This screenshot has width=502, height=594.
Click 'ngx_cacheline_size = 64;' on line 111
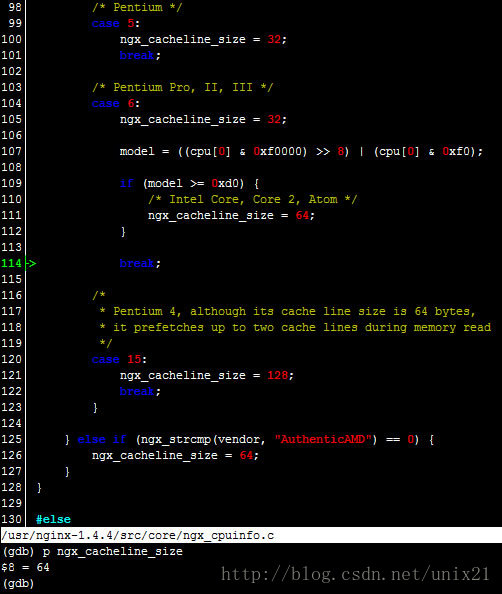pos(231,216)
